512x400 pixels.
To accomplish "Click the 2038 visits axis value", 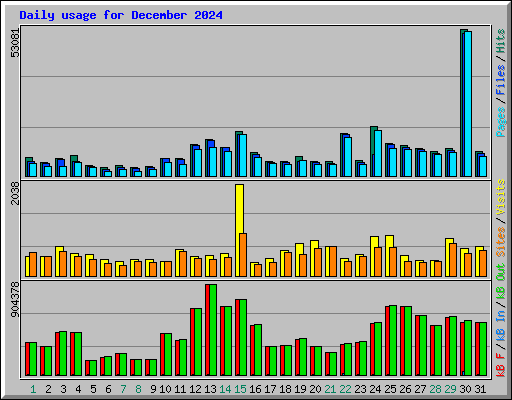I will [x=15, y=193].
